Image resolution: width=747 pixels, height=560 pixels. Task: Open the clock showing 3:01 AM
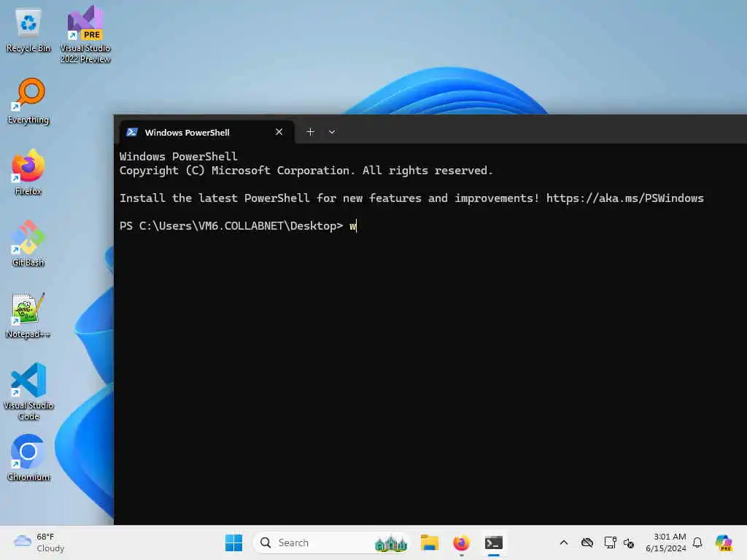pyautogui.click(x=666, y=542)
